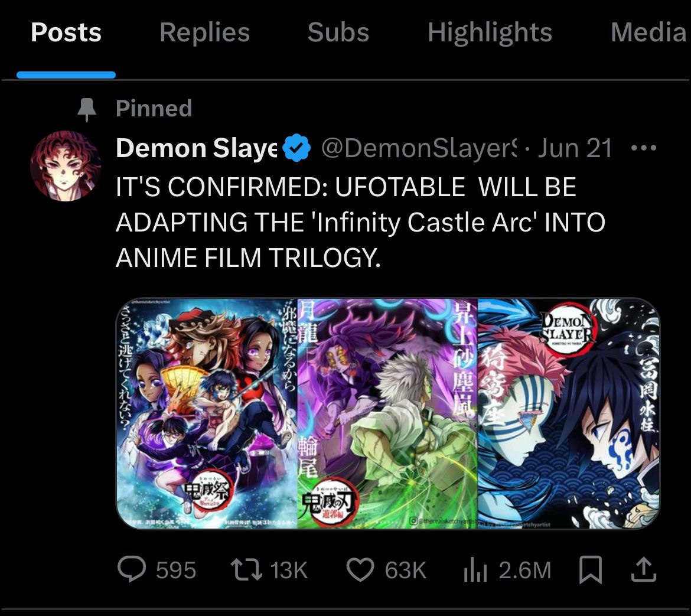Image resolution: width=691 pixels, height=616 pixels.
Task: Open the attached anime film trilogy image
Action: coord(387,412)
